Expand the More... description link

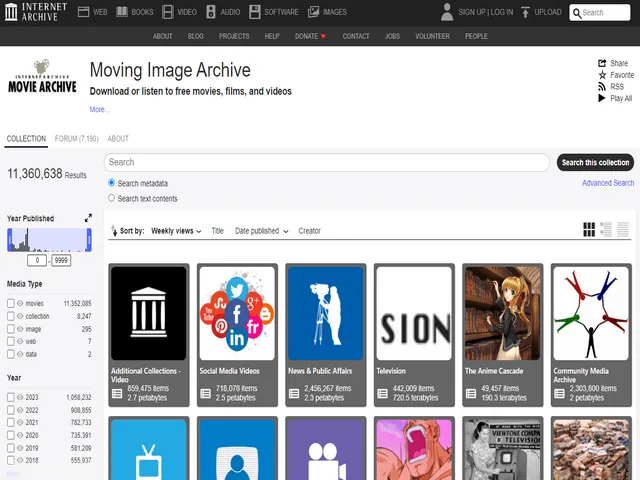click(99, 109)
